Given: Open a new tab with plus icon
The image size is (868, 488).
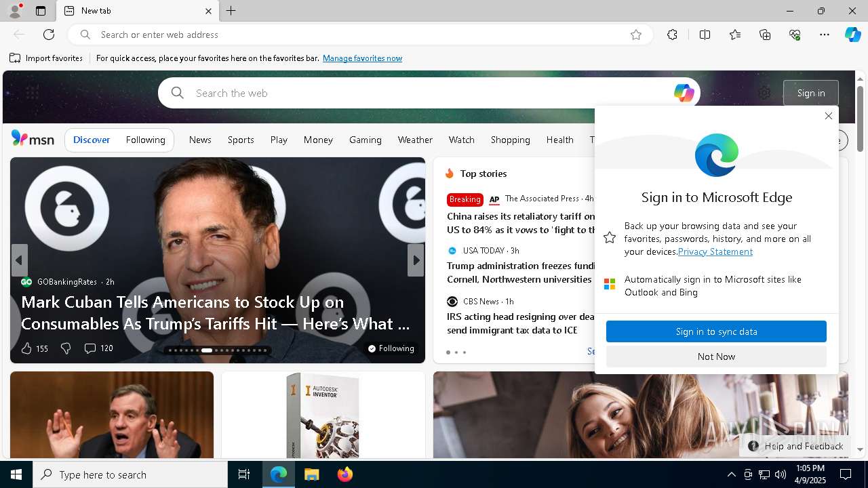Looking at the screenshot, I should pos(231,11).
